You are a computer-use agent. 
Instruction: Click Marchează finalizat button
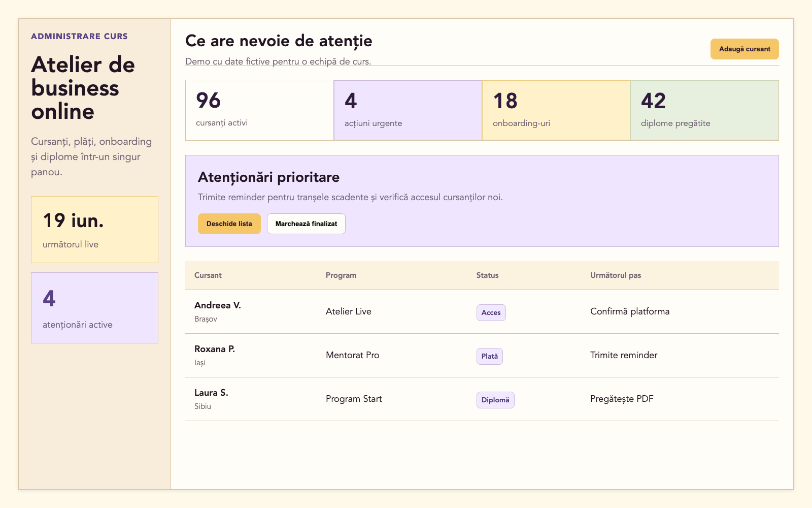[x=306, y=224]
